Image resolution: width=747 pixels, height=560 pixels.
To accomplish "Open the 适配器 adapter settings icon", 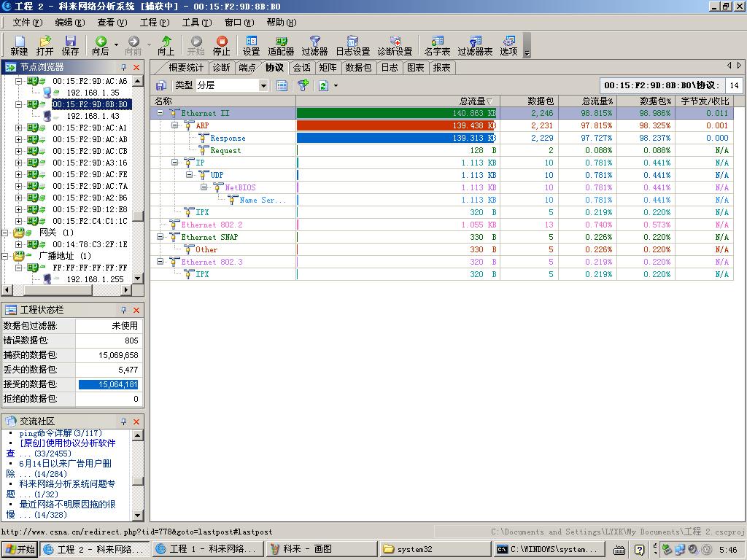I will click(x=281, y=45).
